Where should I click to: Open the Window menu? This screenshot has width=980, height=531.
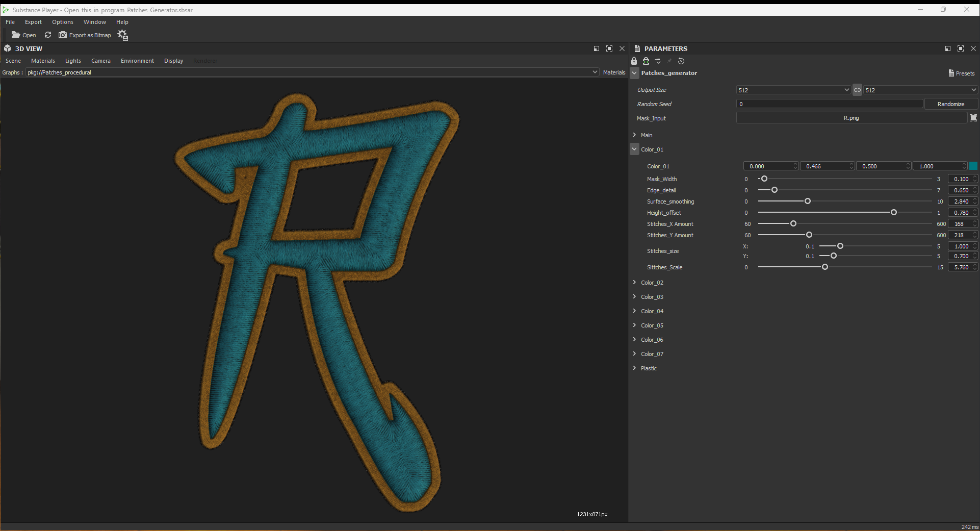coord(95,22)
